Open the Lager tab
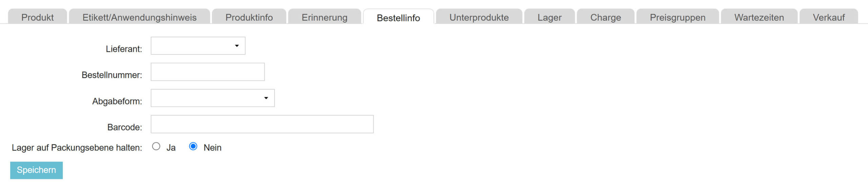The image size is (868, 185). [549, 17]
